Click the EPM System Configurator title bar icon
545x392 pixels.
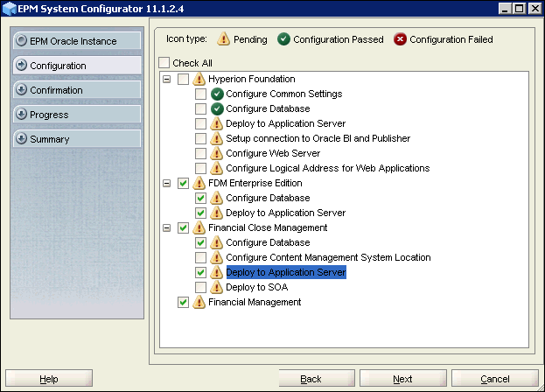point(9,9)
